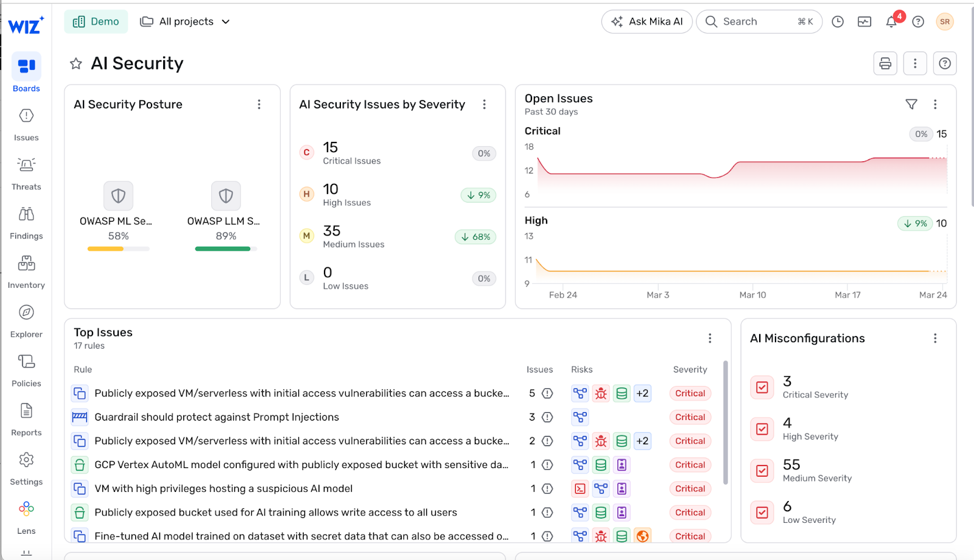
Task: Go to Inventory in sidebar
Action: pyautogui.click(x=26, y=273)
